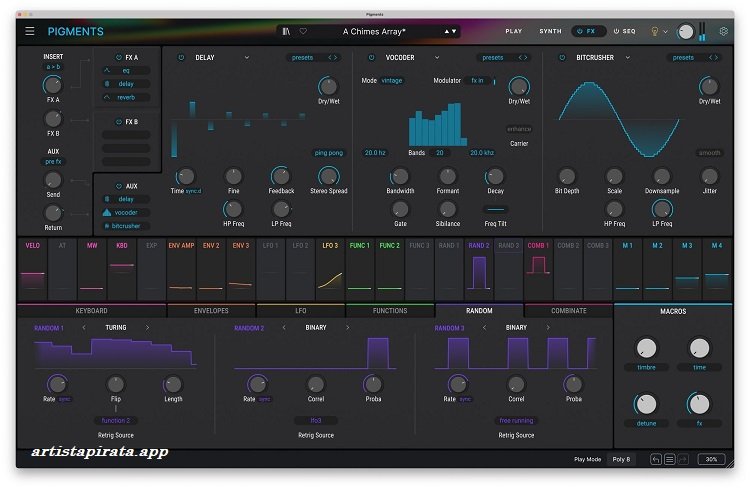This screenshot has height=489, width=750.
Task: Open the Delay presets button
Action: 302,57
